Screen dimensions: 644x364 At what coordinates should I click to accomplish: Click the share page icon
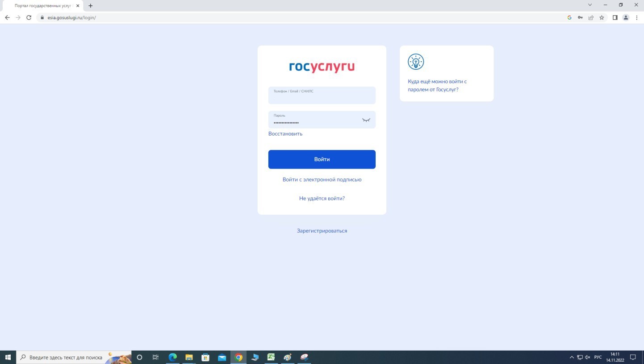coord(591,18)
